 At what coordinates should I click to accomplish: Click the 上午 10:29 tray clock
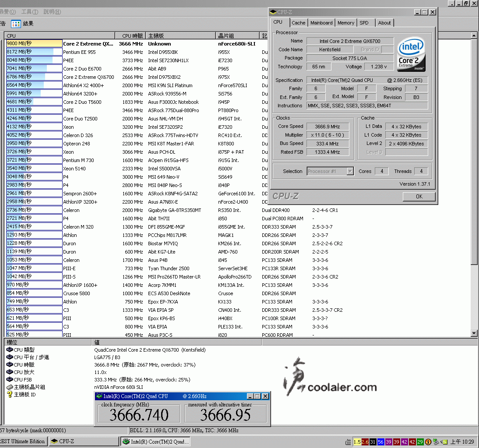462,442
